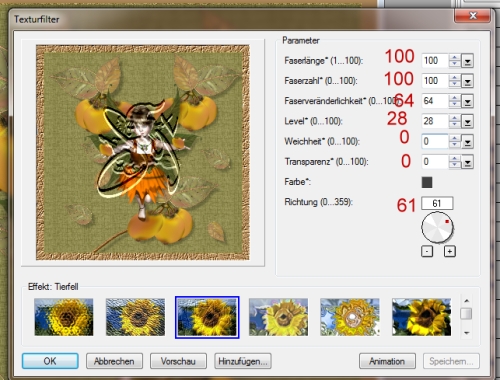
Task: Click the Richtung direction dial
Action: coord(437,228)
